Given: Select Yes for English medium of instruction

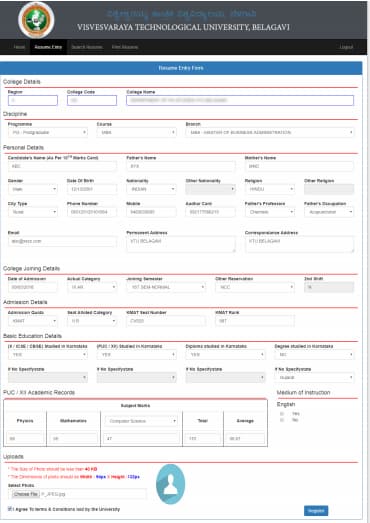Looking at the screenshot, I should click(282, 414).
